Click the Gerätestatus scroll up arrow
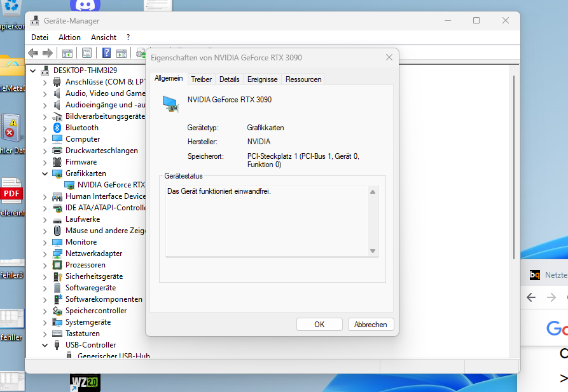 pyautogui.click(x=372, y=192)
